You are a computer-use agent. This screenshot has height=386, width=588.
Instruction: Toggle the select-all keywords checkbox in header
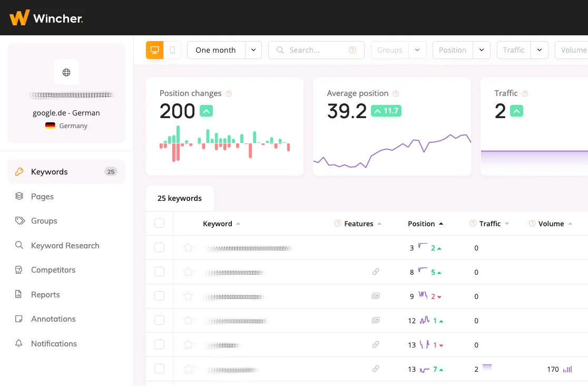tap(159, 224)
